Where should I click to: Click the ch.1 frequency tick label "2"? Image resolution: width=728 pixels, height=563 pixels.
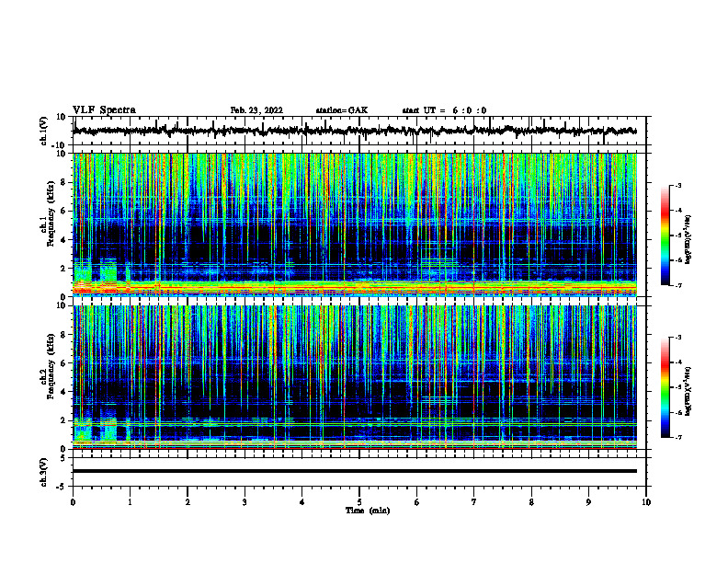pyautogui.click(x=63, y=269)
